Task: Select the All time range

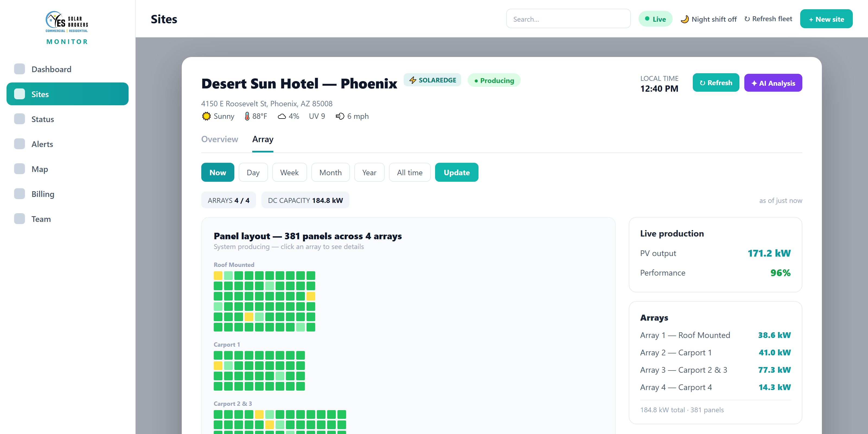Action: point(409,172)
